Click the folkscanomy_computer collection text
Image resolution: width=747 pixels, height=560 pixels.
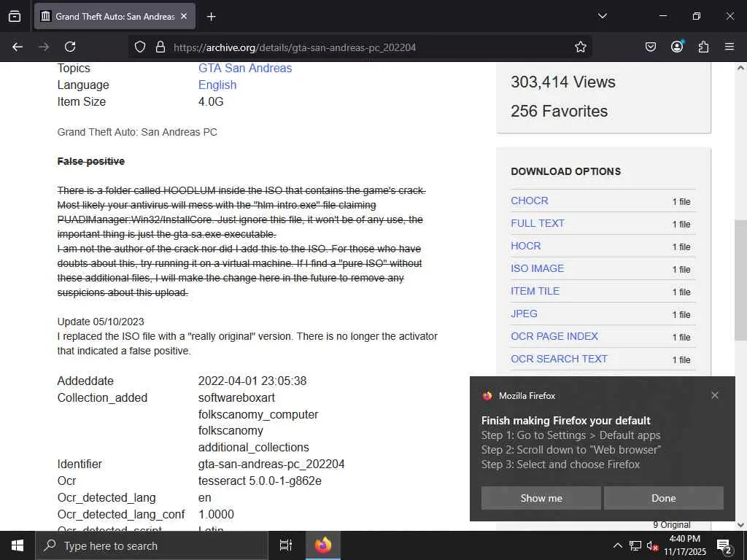tap(258, 414)
